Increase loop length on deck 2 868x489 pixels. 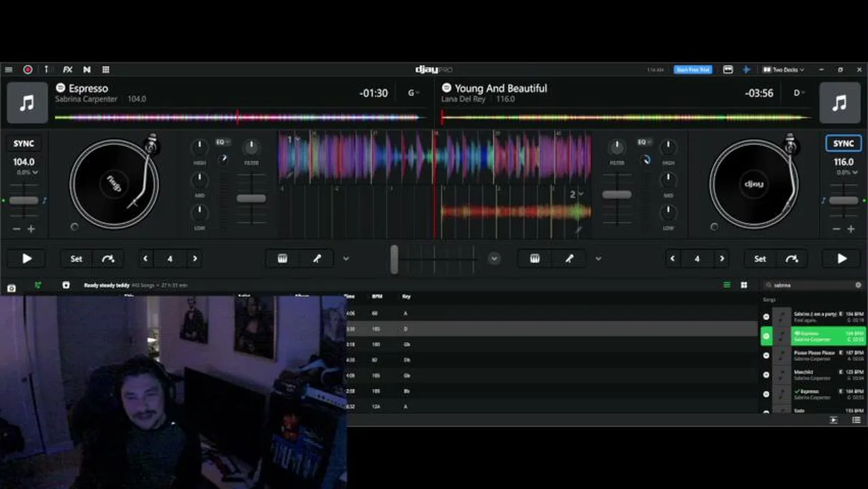point(722,259)
